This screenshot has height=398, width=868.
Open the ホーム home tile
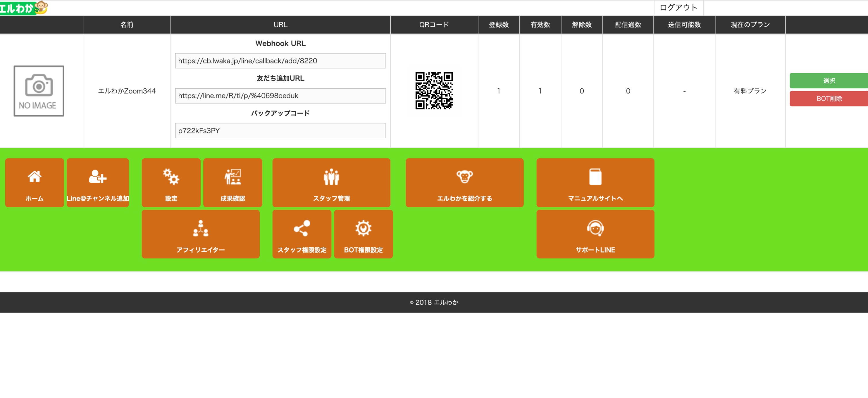pos(34,183)
